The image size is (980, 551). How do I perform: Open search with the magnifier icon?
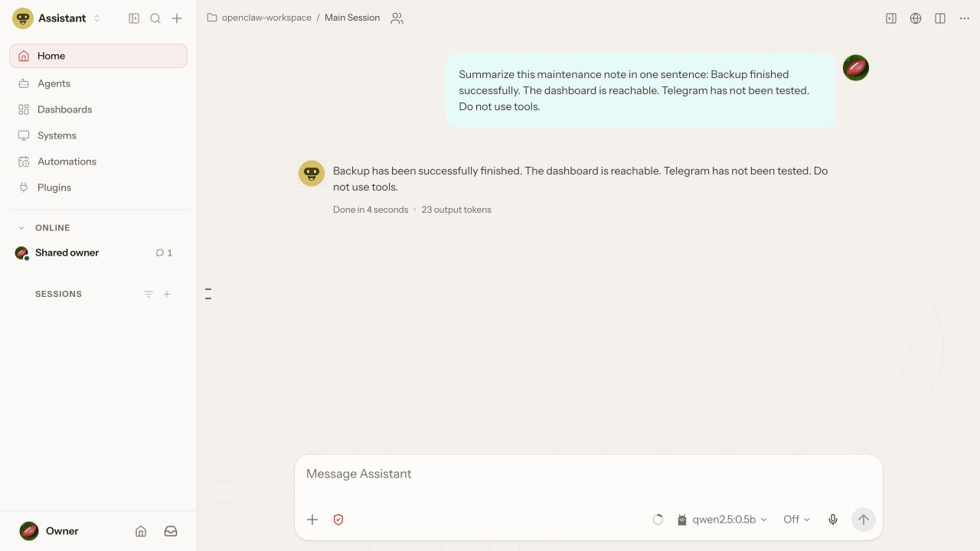[155, 18]
